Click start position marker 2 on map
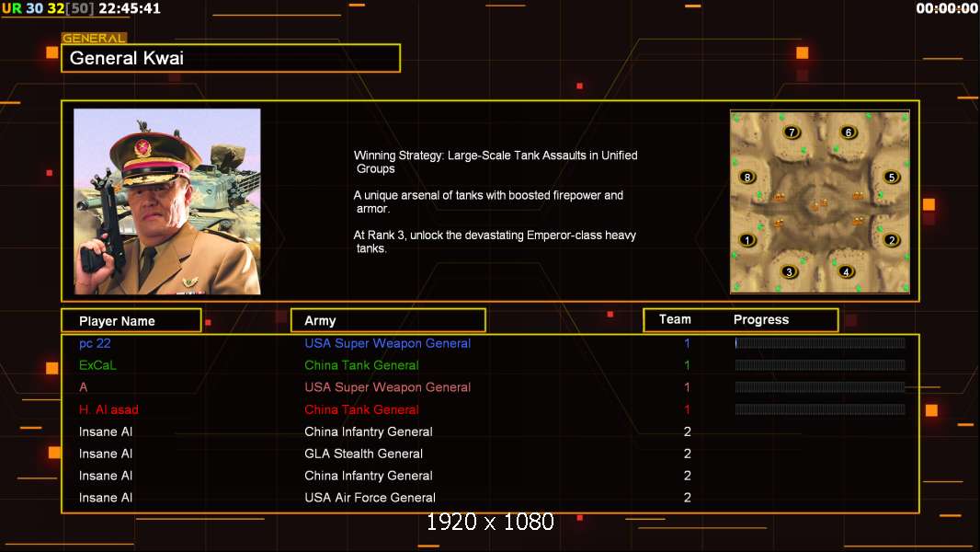Image resolution: width=980 pixels, height=552 pixels. pyautogui.click(x=892, y=240)
